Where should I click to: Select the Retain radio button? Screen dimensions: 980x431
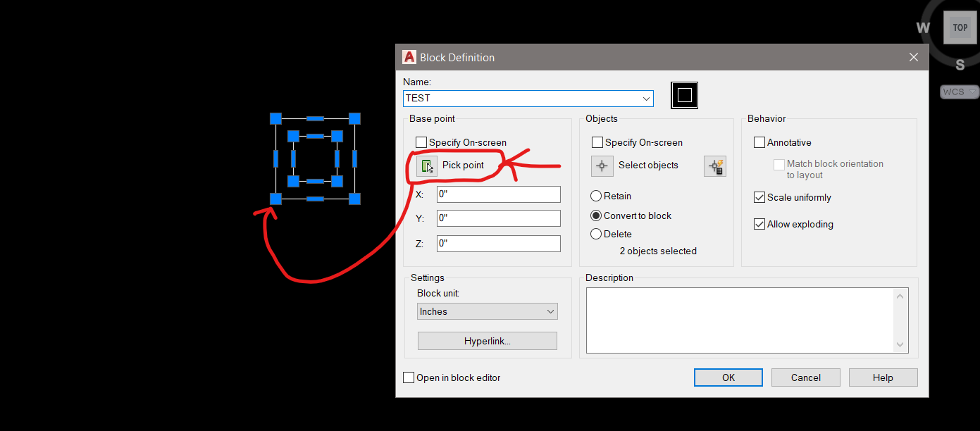pyautogui.click(x=595, y=196)
